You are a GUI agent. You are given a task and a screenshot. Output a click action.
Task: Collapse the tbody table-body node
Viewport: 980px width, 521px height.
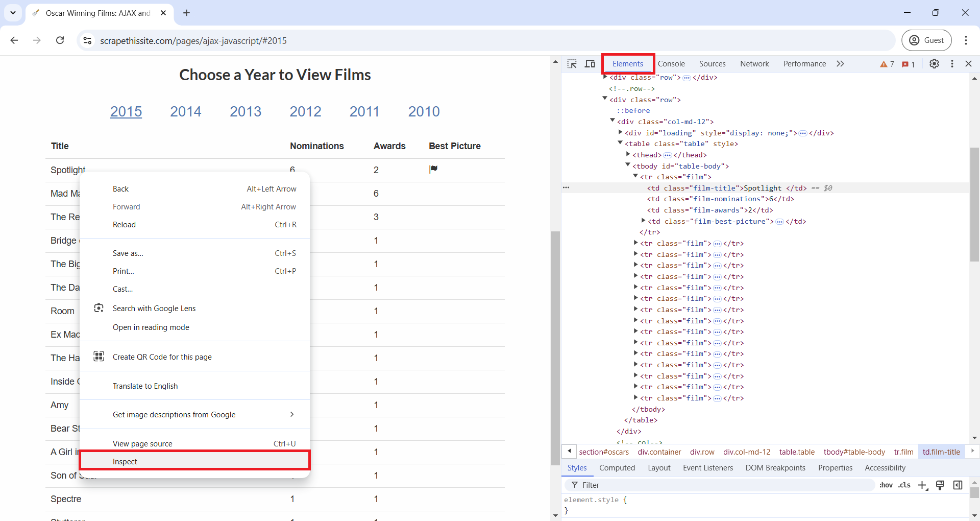tap(628, 165)
